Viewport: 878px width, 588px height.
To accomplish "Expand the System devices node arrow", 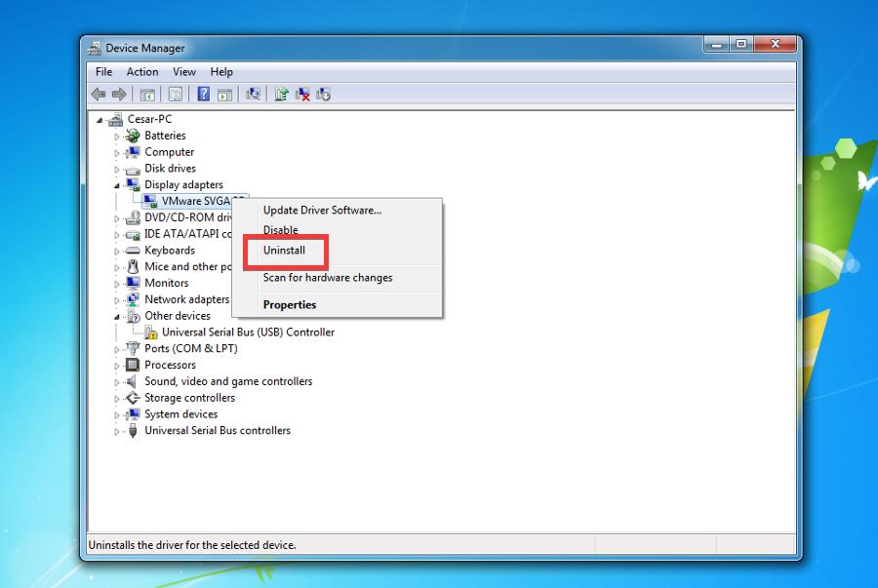I will (x=116, y=415).
